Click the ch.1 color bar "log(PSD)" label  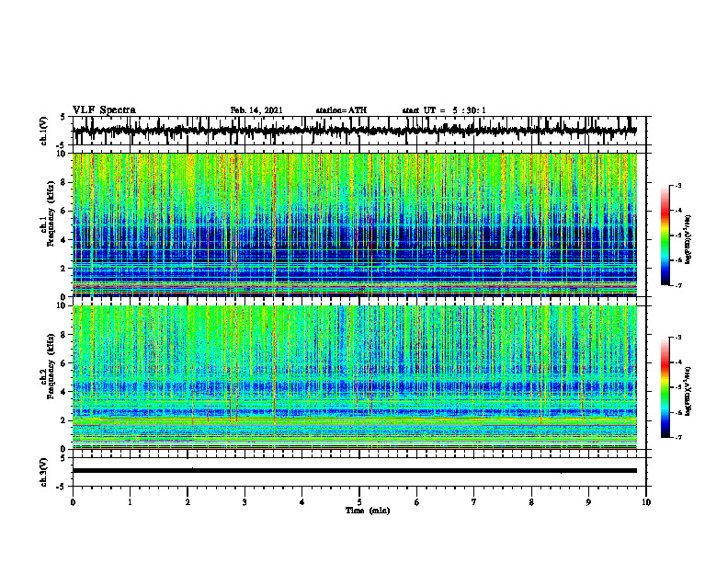pos(688,240)
